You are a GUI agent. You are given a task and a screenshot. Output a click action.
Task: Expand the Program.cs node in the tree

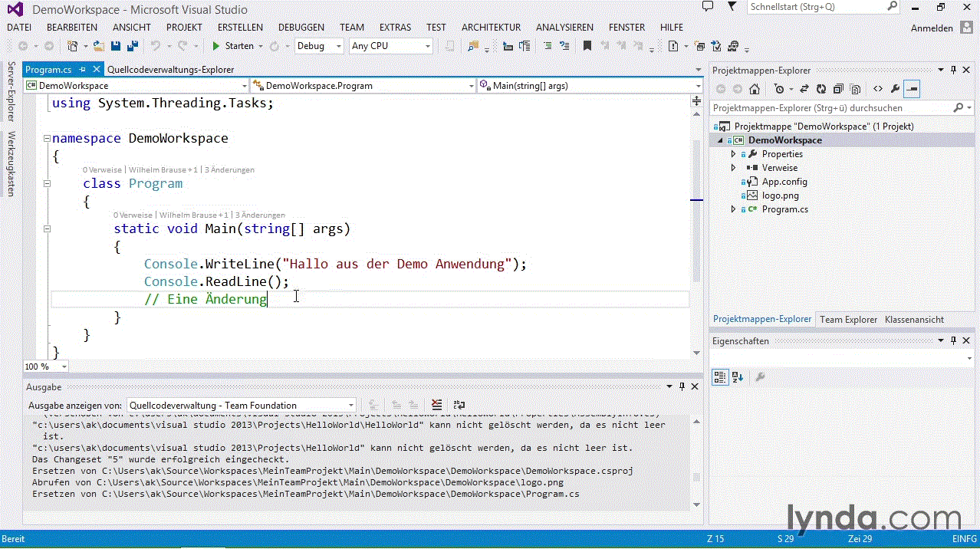tap(734, 209)
